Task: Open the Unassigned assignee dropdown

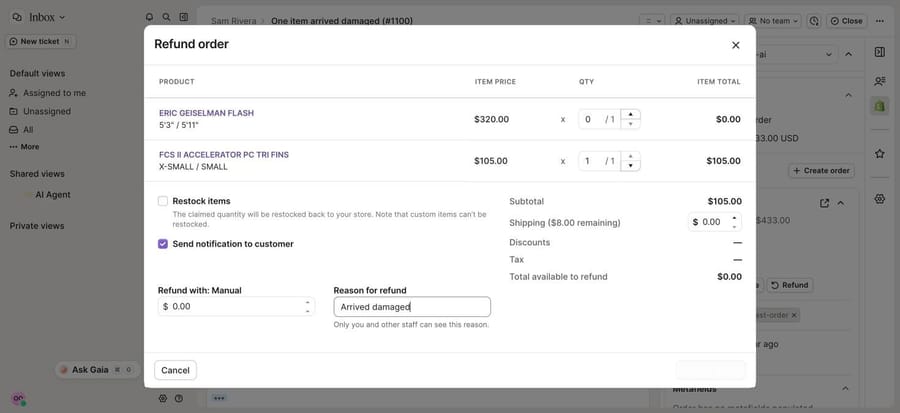Action: [705, 21]
